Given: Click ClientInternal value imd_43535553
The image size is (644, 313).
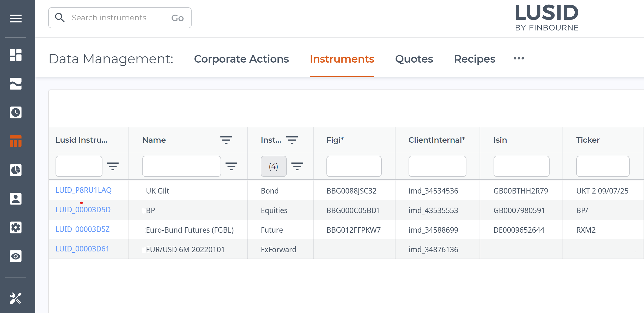Looking at the screenshot, I should tap(433, 210).
